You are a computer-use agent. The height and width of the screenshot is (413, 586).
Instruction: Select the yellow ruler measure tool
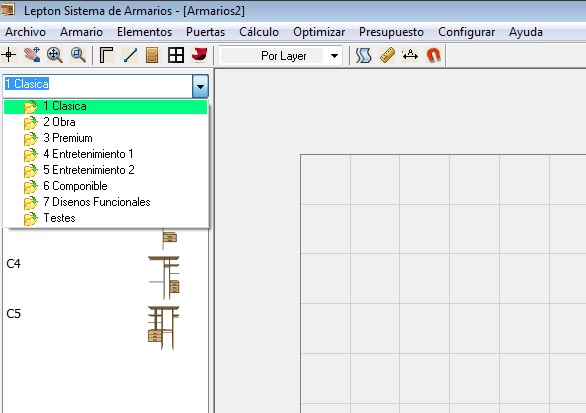click(x=387, y=55)
